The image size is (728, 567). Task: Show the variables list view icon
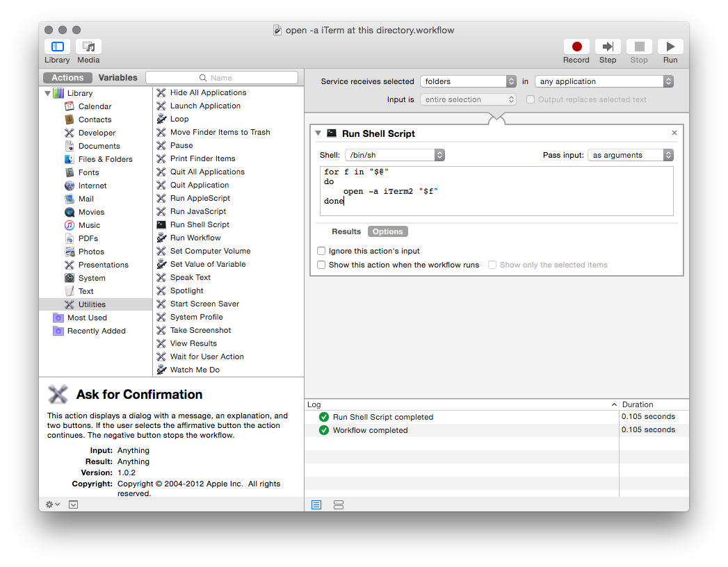[339, 505]
